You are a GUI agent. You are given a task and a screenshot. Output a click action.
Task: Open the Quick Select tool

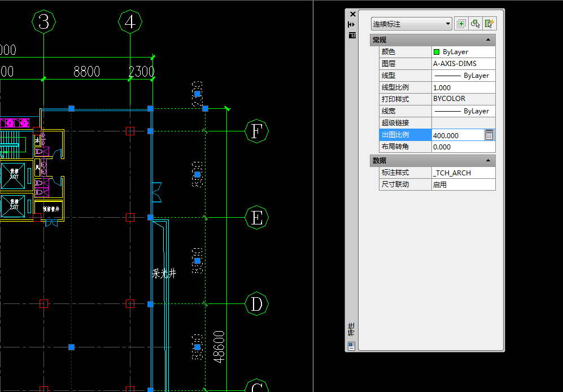pos(490,24)
